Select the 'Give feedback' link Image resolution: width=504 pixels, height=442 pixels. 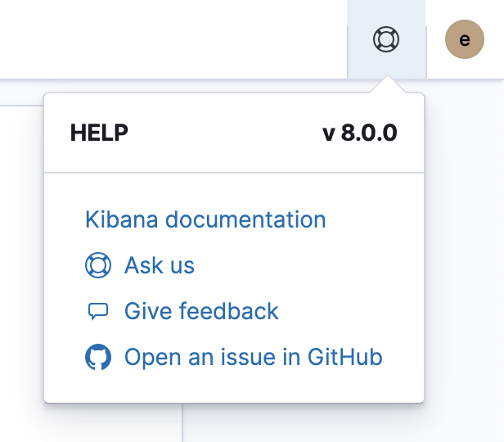point(201,311)
